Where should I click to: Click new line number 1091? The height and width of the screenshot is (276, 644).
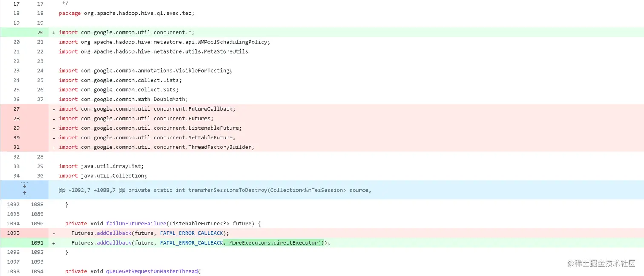[37, 243]
